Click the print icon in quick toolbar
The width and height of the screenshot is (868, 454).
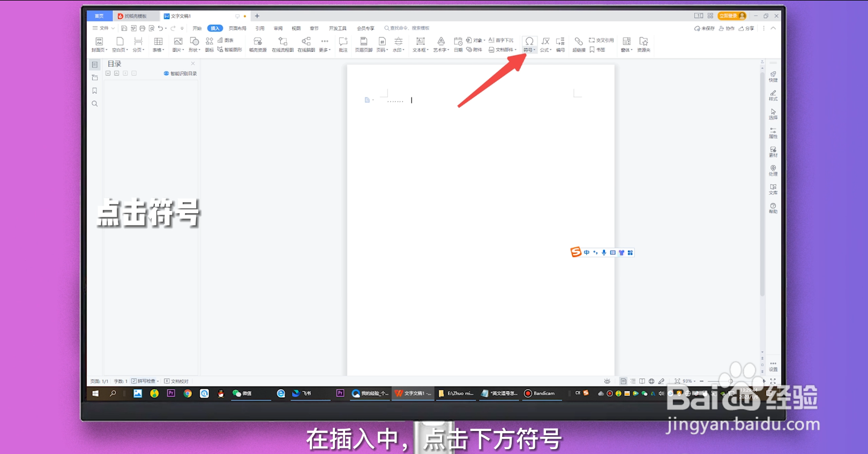[143, 28]
